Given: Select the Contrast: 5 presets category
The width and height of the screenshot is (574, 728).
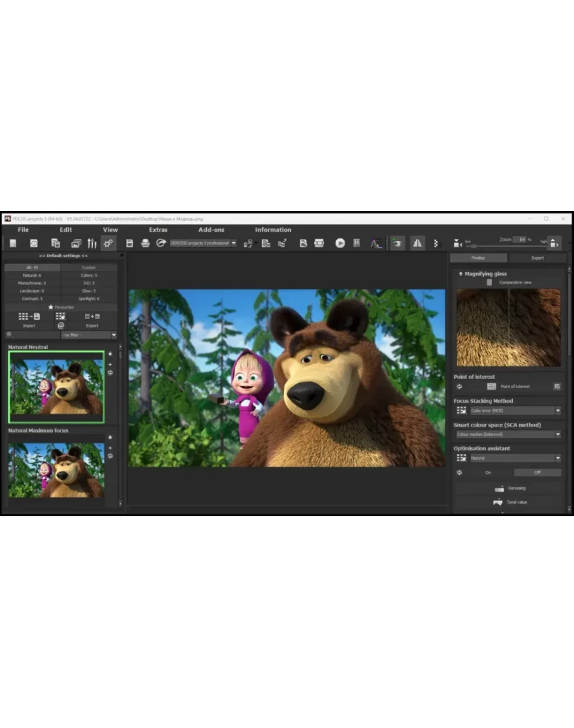Looking at the screenshot, I should [x=33, y=299].
